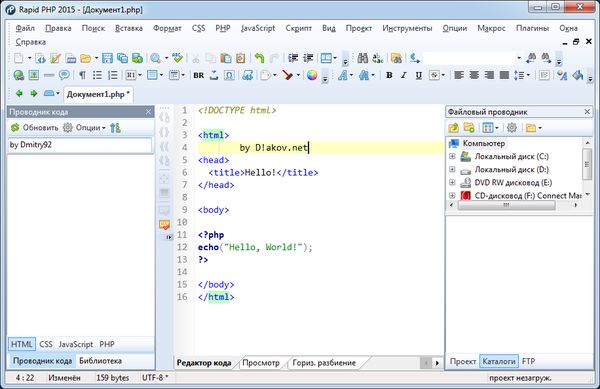Switch to the Гориз. разбиение tab
This screenshot has width=600, height=389.
point(324,363)
